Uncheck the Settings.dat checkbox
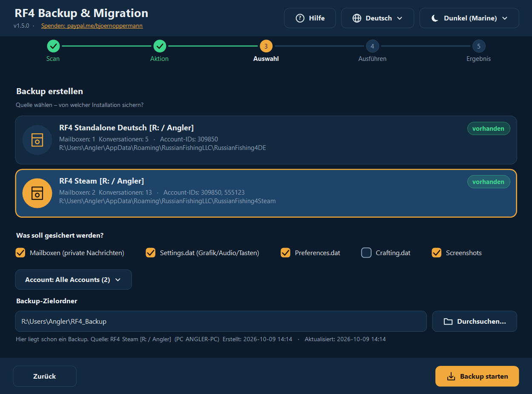The width and height of the screenshot is (532, 394). tap(151, 253)
